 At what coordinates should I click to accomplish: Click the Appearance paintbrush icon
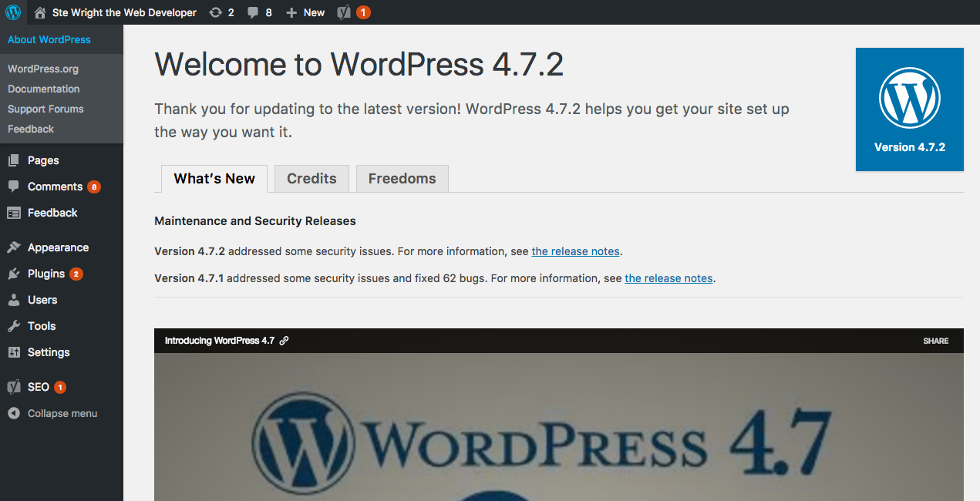[14, 247]
